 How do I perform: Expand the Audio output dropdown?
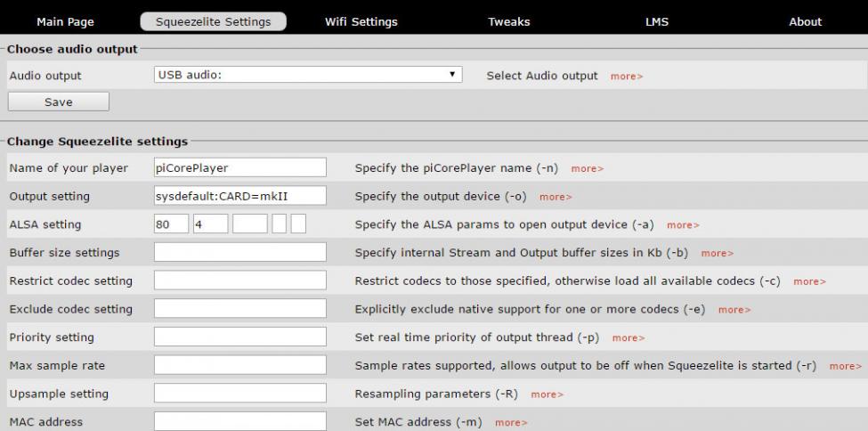click(x=308, y=75)
